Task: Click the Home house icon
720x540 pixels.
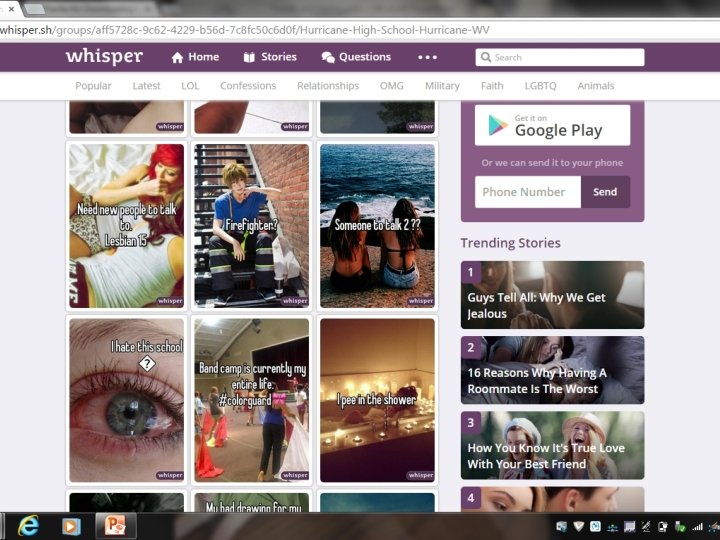Action: (x=177, y=57)
